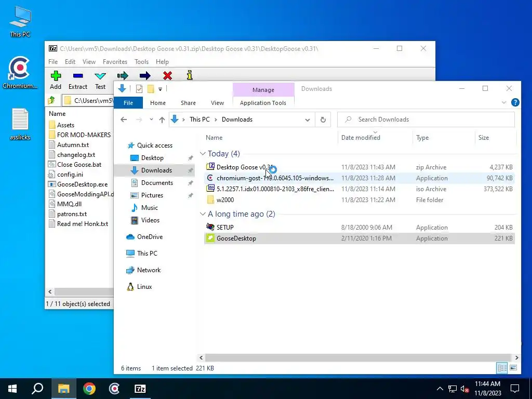
Task: Select Videos in navigation pane
Action: point(145,220)
